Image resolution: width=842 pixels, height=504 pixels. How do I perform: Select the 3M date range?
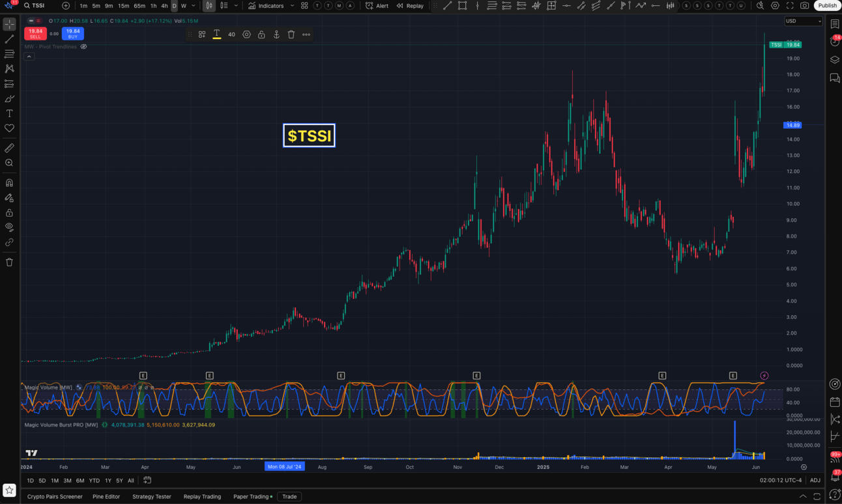(67, 481)
